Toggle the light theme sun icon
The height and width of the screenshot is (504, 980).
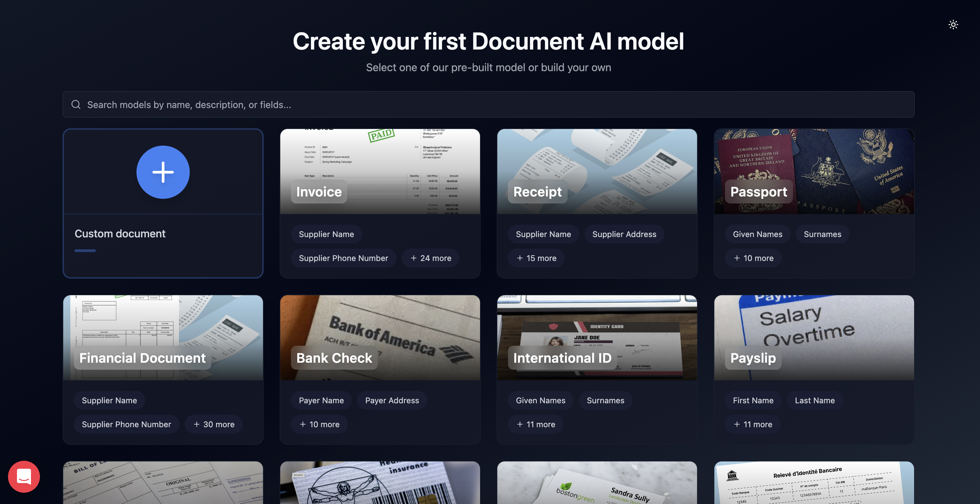(953, 25)
